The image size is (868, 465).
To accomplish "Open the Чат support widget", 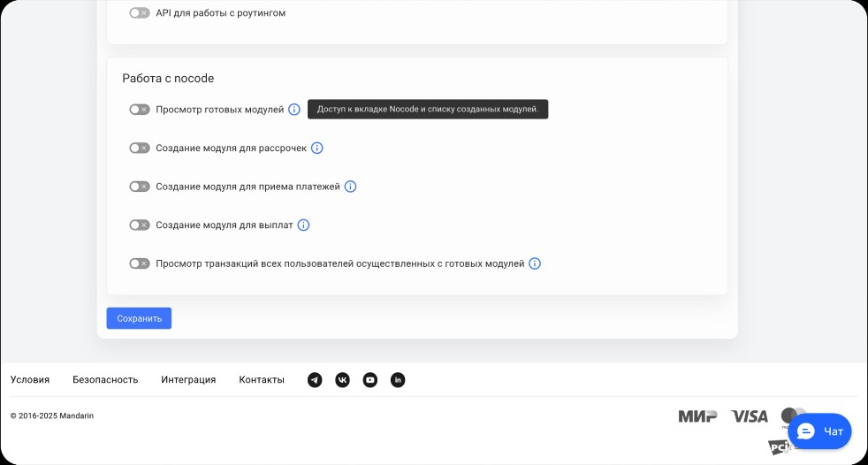I will [819, 431].
